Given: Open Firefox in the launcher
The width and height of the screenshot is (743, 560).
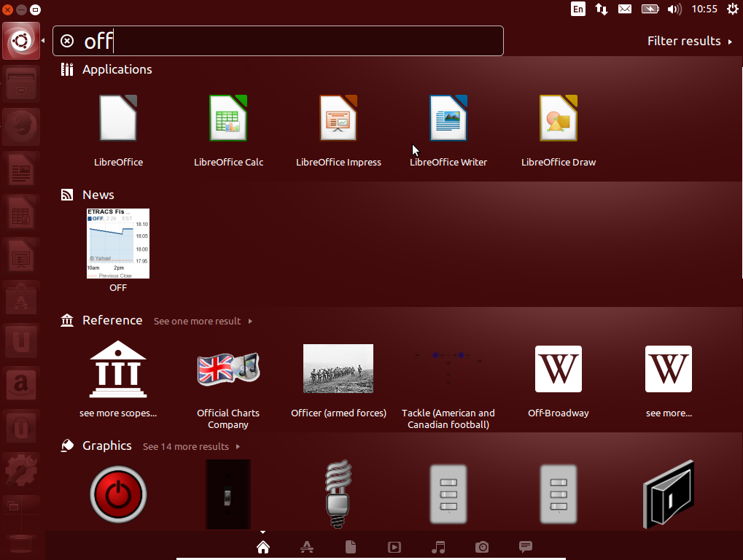Looking at the screenshot, I should pyautogui.click(x=21, y=127).
